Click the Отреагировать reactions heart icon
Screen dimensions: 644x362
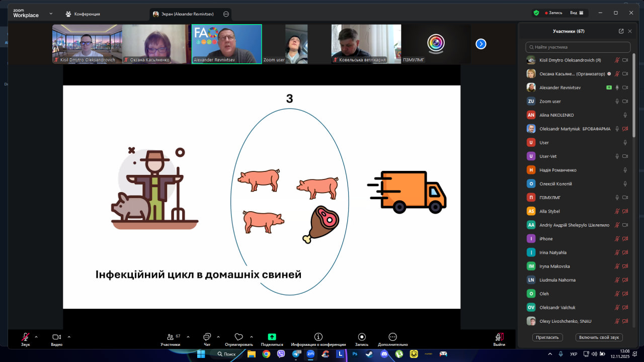(x=238, y=337)
